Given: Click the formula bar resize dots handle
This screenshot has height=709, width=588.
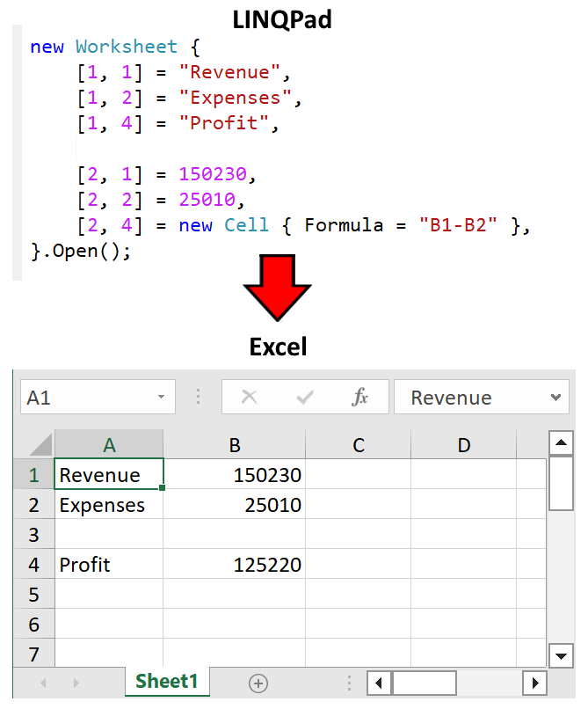Looking at the screenshot, I should coord(198,397).
